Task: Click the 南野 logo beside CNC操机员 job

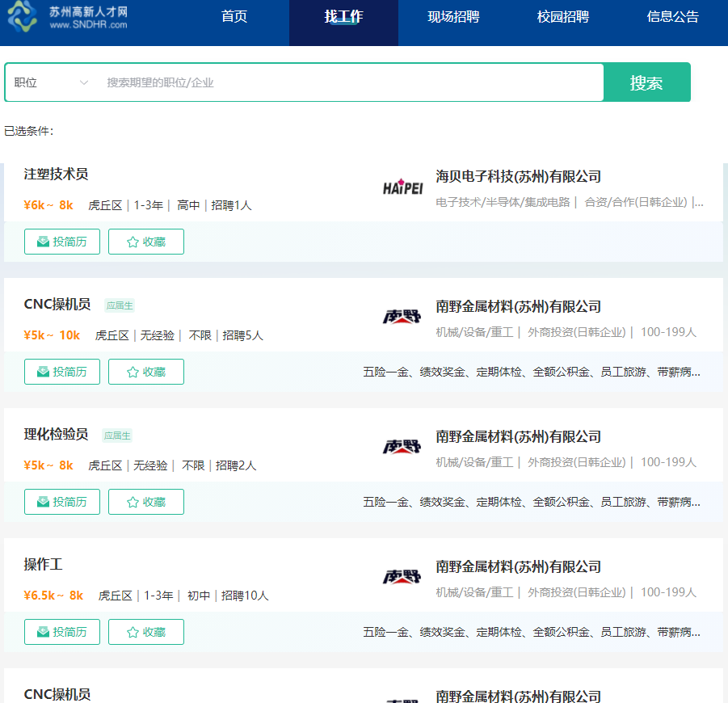Action: click(x=402, y=316)
